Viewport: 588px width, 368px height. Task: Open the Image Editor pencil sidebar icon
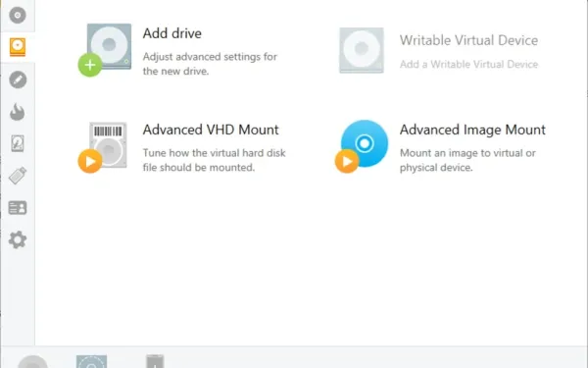[x=18, y=79]
